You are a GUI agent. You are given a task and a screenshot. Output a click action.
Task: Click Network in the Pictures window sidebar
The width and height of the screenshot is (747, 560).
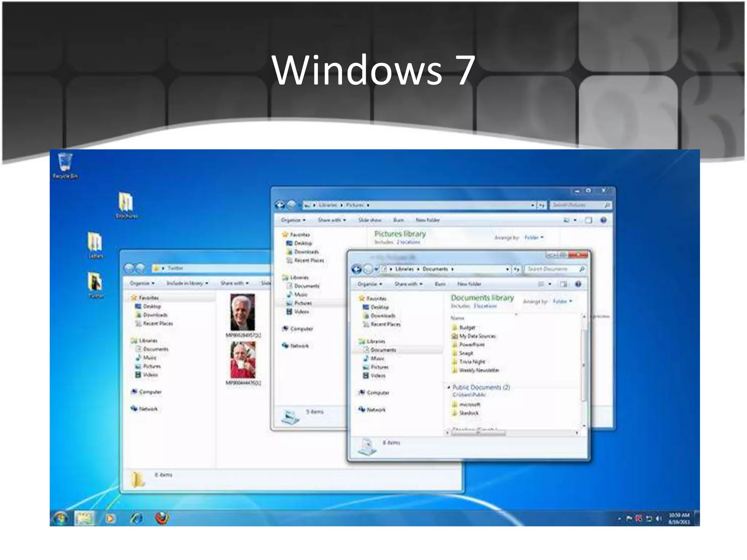(x=295, y=346)
